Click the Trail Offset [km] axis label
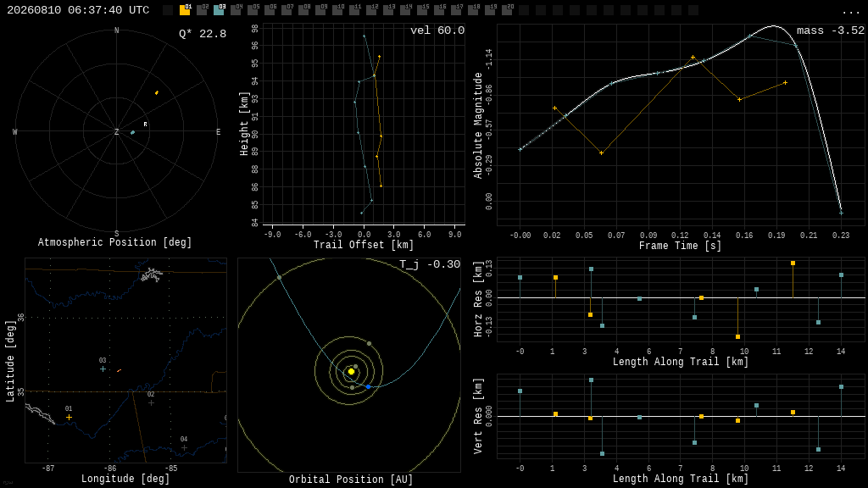 click(x=364, y=245)
